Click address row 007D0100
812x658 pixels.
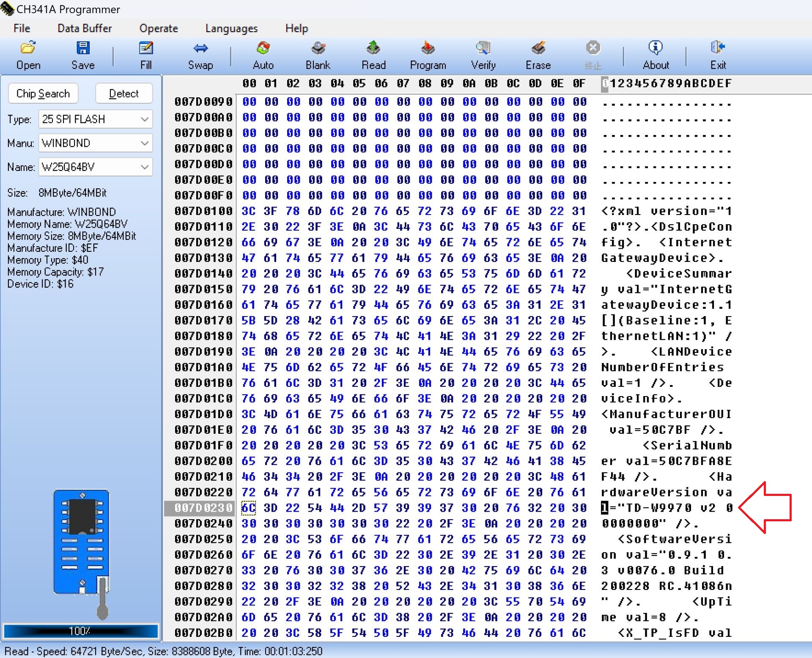point(203,211)
